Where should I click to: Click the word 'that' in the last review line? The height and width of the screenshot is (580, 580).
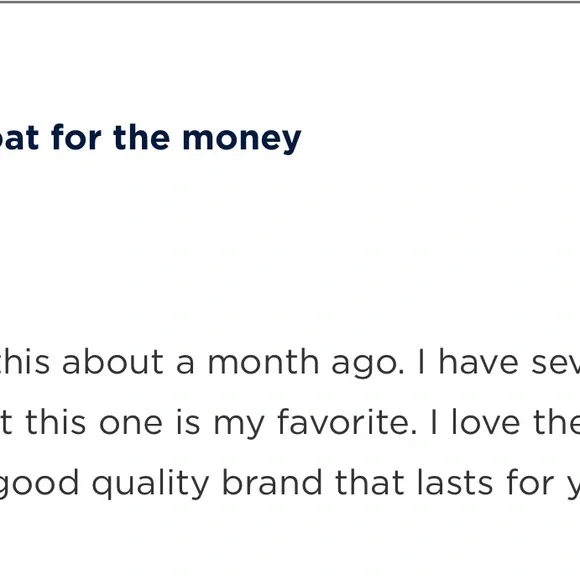pyautogui.click(x=370, y=482)
